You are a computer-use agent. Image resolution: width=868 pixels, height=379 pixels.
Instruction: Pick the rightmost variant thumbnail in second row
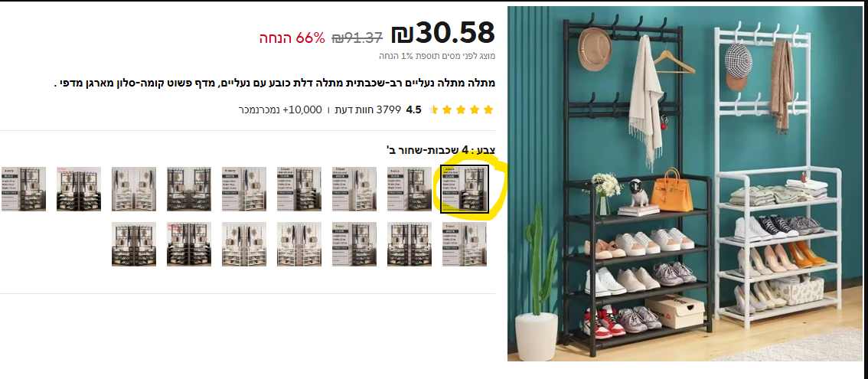tap(465, 244)
